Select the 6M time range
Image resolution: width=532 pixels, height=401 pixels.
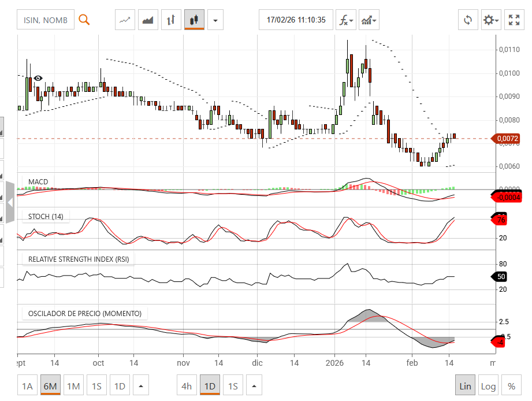50,386
